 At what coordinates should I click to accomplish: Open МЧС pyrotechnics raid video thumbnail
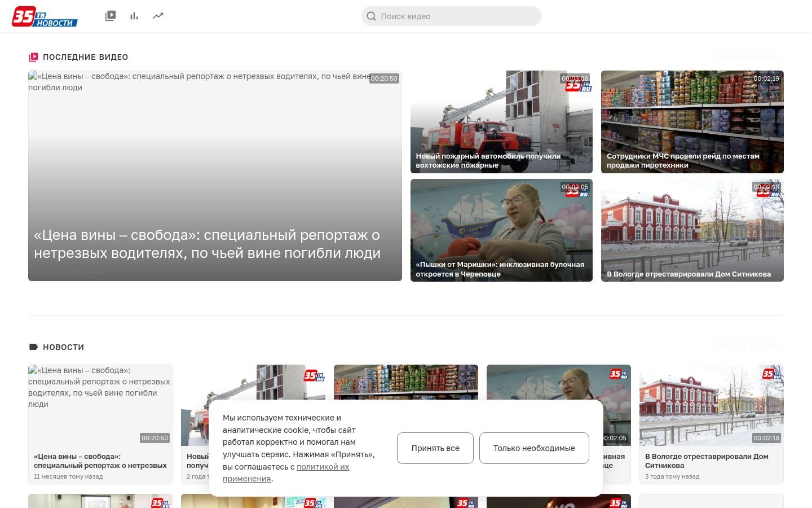click(x=692, y=122)
